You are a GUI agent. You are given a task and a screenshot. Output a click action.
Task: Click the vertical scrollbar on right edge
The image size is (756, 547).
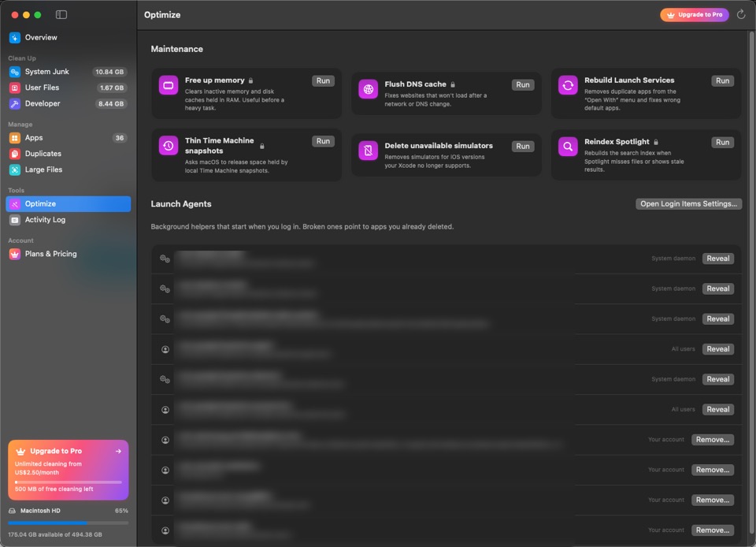tap(751, 282)
